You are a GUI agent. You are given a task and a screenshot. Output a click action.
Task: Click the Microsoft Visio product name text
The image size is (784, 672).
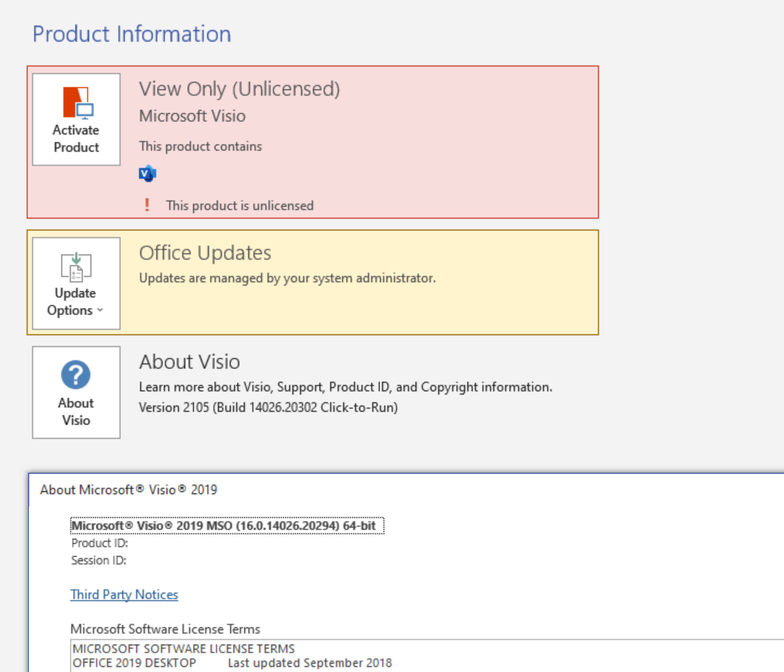[x=192, y=116]
